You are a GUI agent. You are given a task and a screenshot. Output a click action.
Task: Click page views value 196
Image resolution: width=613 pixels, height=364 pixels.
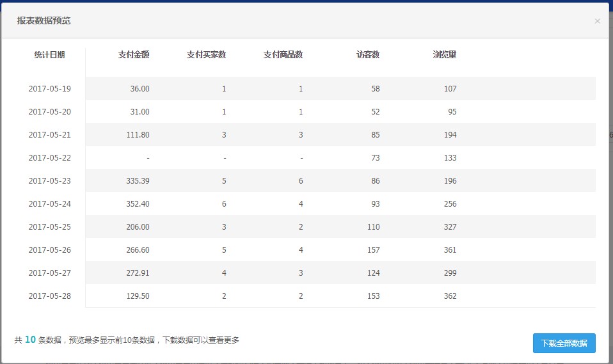(450, 181)
